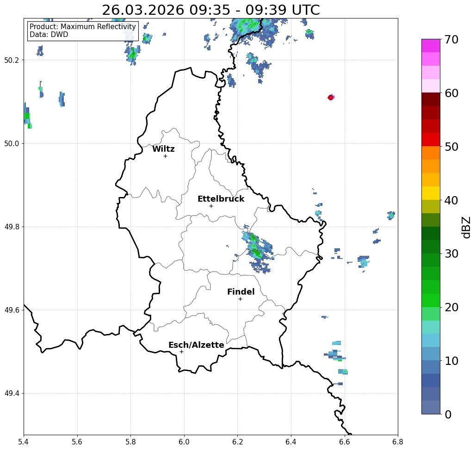Click the colorbar's 20 tick label
Viewport: 476px width, 450px height.
click(451, 308)
